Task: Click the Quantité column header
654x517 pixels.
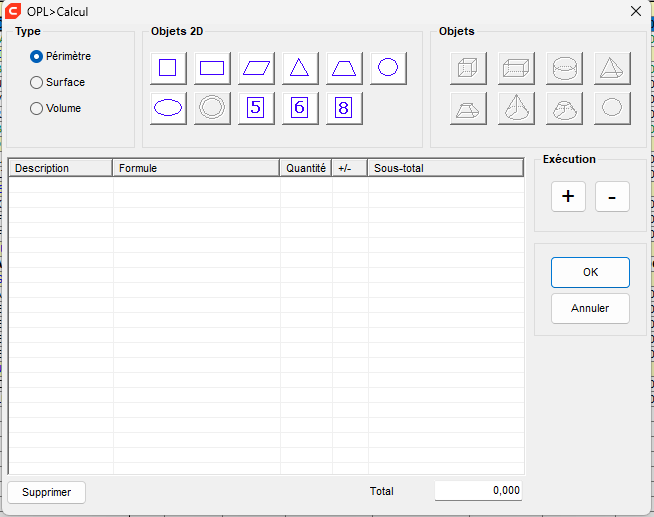Action: coord(306,168)
